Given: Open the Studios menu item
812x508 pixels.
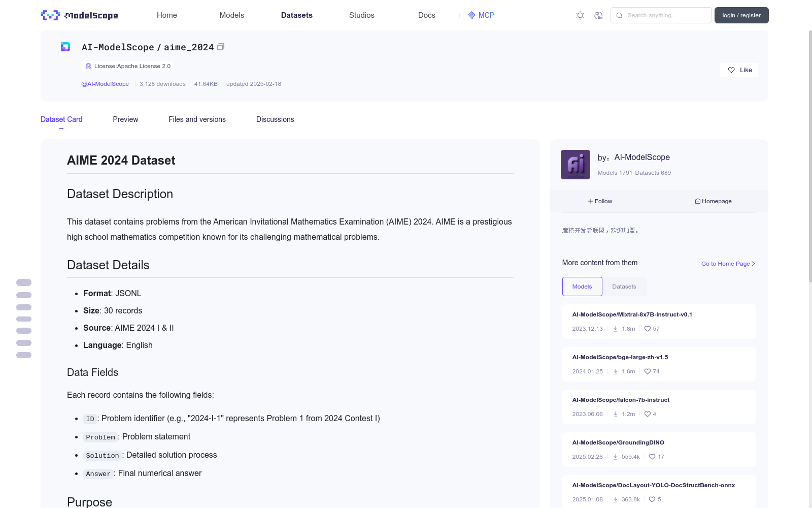Looking at the screenshot, I should 362,15.
